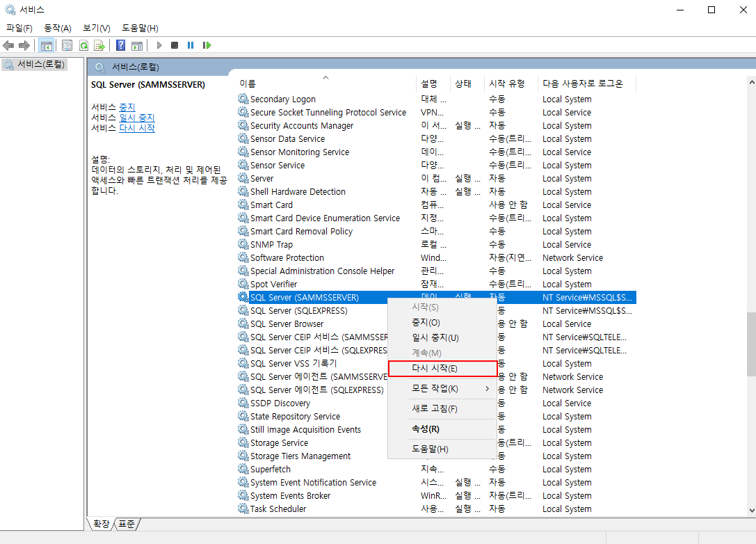Switch to the 표준 tab
Image resolution: width=756 pixels, height=544 pixels.
127,524
